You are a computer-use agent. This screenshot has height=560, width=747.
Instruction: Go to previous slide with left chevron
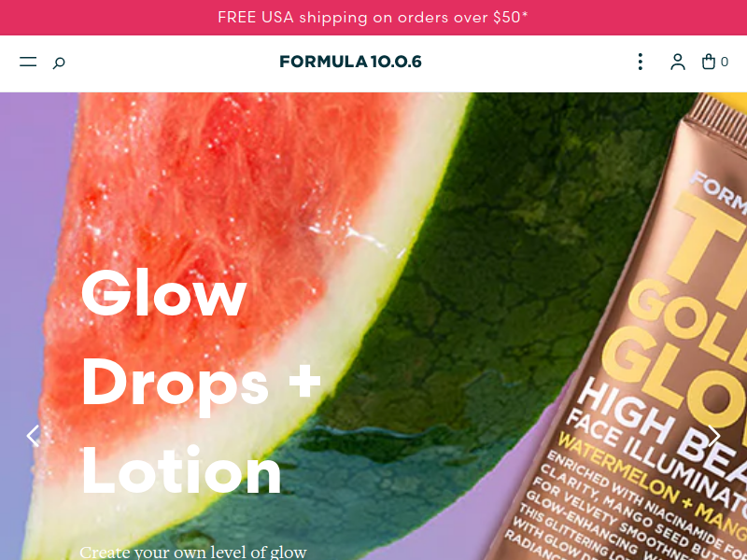click(33, 436)
